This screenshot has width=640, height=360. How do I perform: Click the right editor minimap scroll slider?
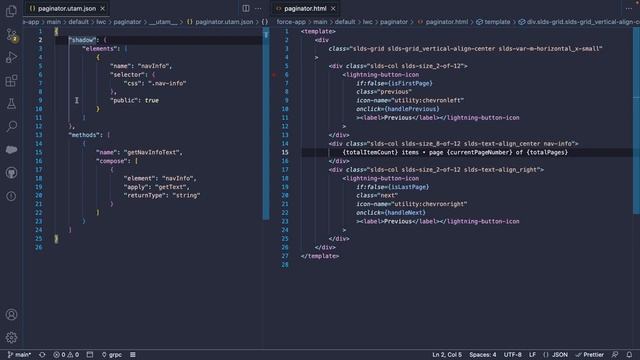click(636, 120)
